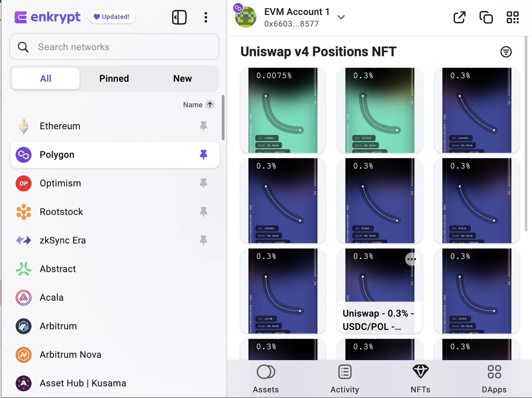Select the Arbitrum Nova network
The height and width of the screenshot is (398, 532).
(115, 355)
